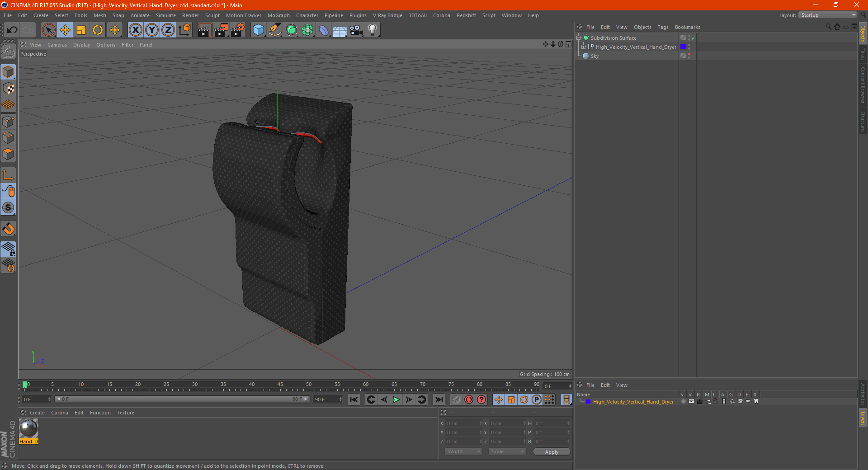Screen dimensions: 868x470
Task: Play the animation forward
Action: [x=396, y=399]
